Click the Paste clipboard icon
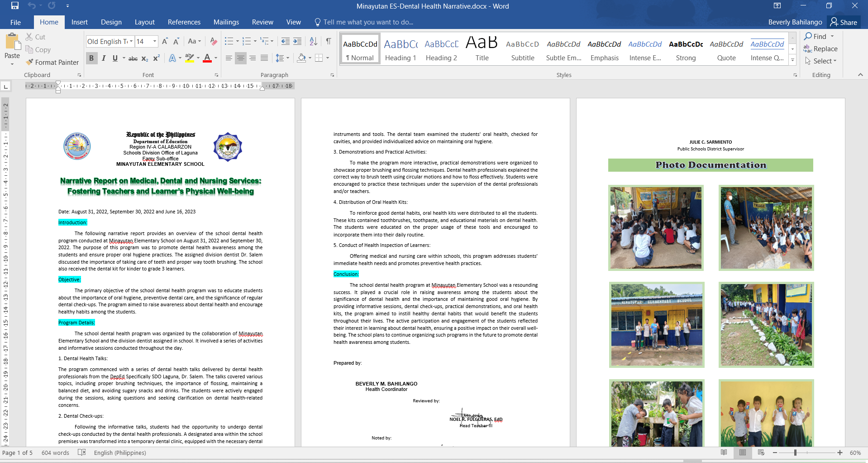This screenshot has width=868, height=463. (x=12, y=41)
